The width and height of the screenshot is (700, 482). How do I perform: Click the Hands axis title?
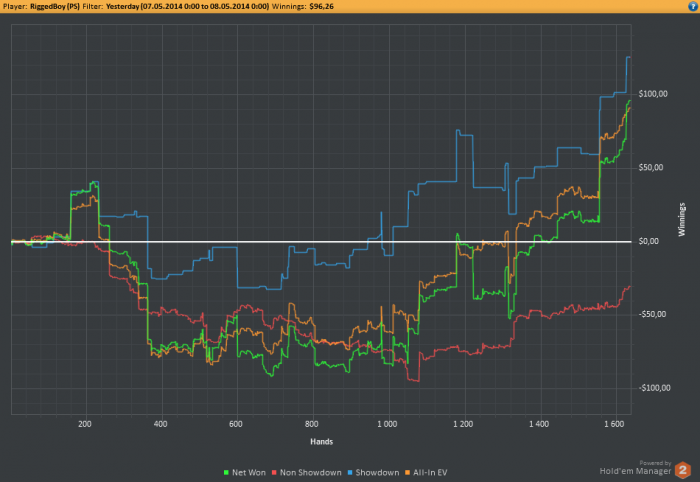pyautogui.click(x=322, y=441)
